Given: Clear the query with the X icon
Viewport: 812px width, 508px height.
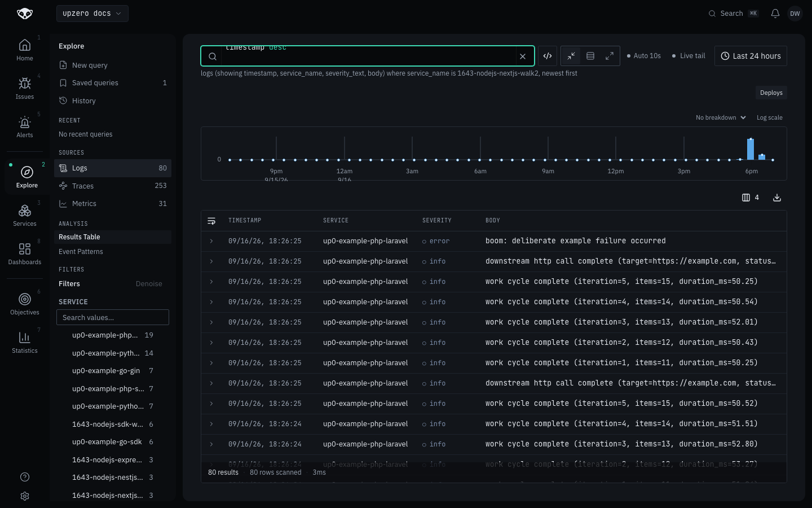Looking at the screenshot, I should [x=523, y=56].
